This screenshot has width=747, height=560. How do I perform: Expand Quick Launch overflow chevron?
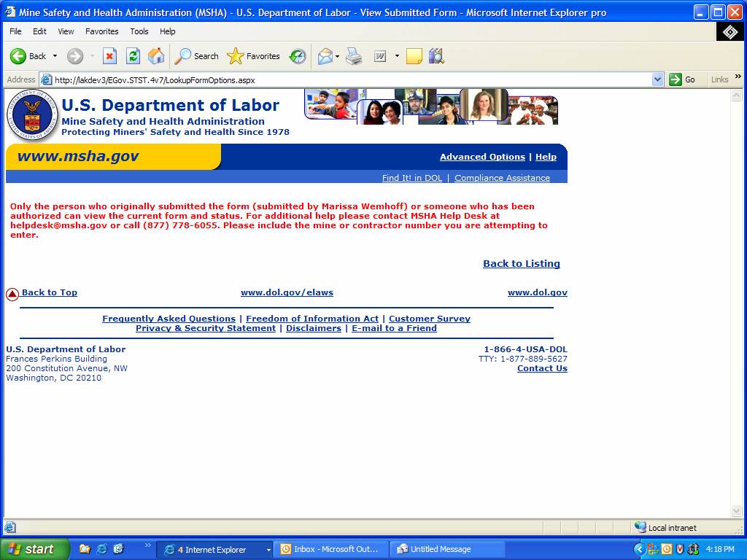coord(147,545)
